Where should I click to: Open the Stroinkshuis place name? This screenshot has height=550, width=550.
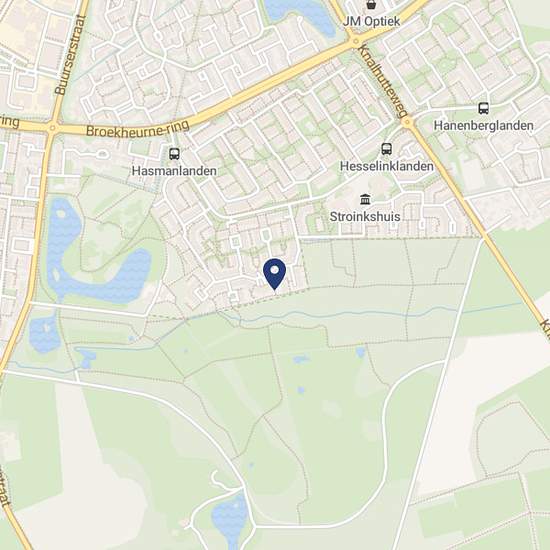click(x=365, y=216)
